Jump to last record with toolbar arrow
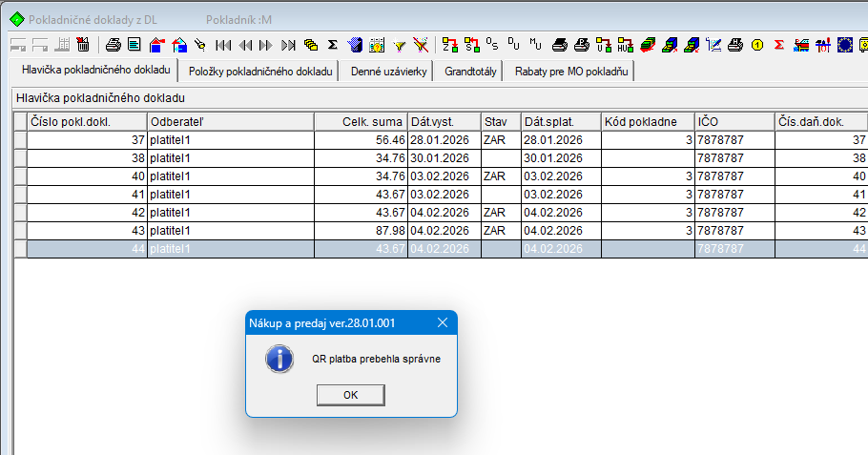This screenshot has height=455, width=868. tap(288, 44)
